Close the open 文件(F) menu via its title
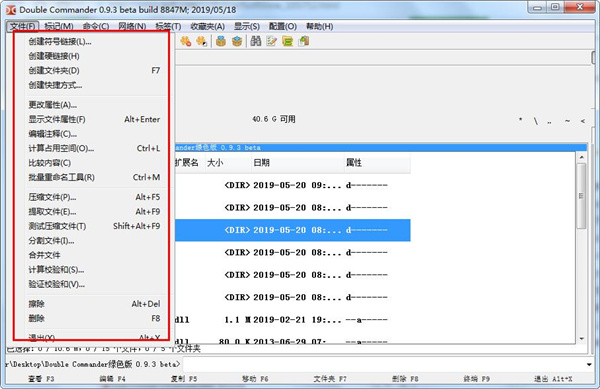600x389 pixels. click(x=22, y=26)
